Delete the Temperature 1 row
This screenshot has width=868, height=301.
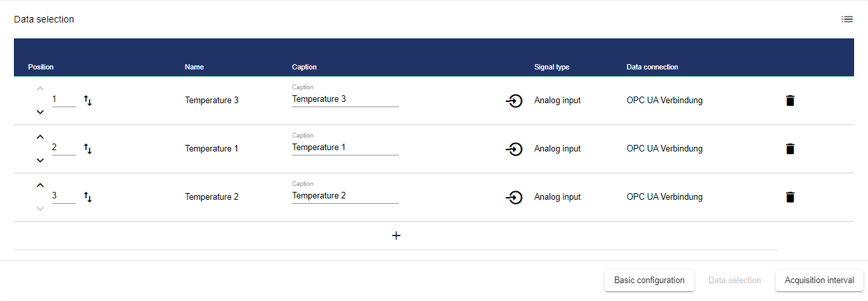click(x=790, y=149)
